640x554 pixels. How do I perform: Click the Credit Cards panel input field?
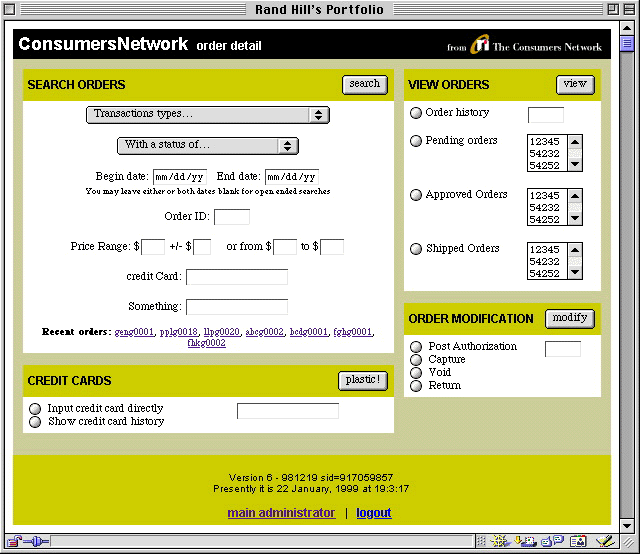pos(288,411)
